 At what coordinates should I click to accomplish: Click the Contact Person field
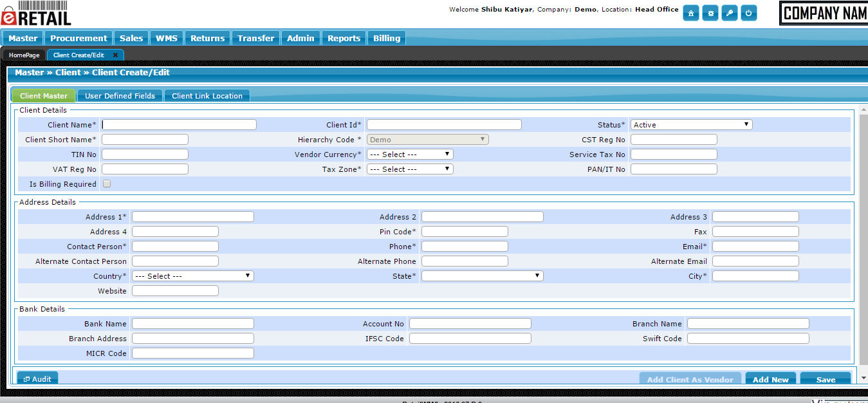point(175,247)
